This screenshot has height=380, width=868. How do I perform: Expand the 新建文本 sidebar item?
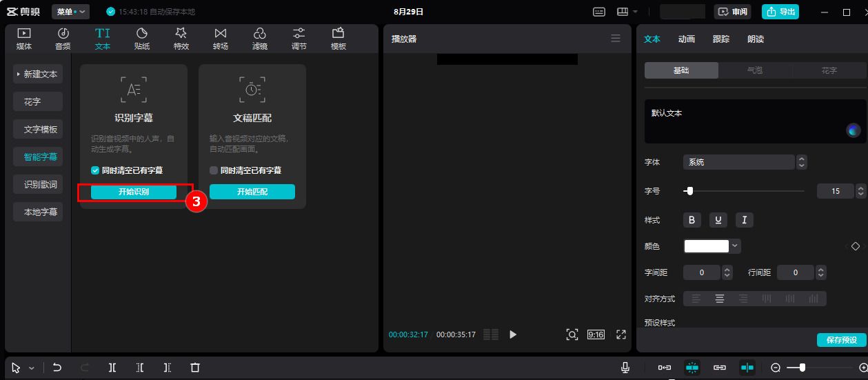click(38, 74)
